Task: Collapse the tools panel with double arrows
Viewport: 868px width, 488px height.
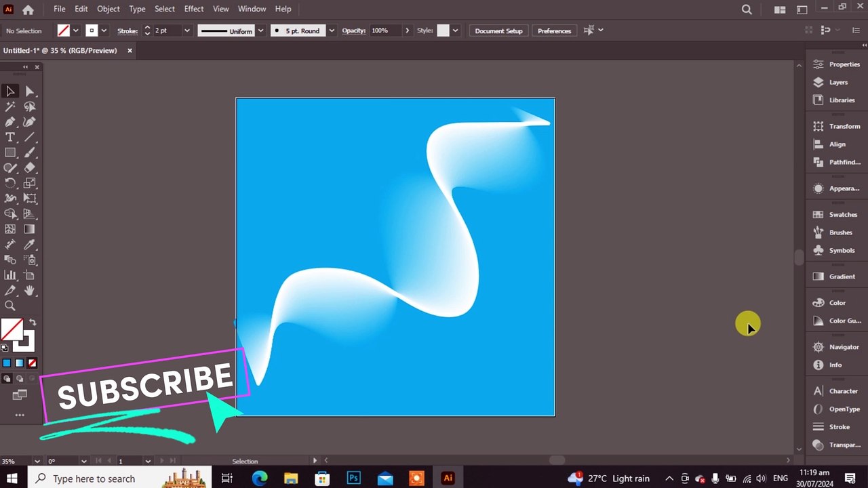Action: (25, 67)
